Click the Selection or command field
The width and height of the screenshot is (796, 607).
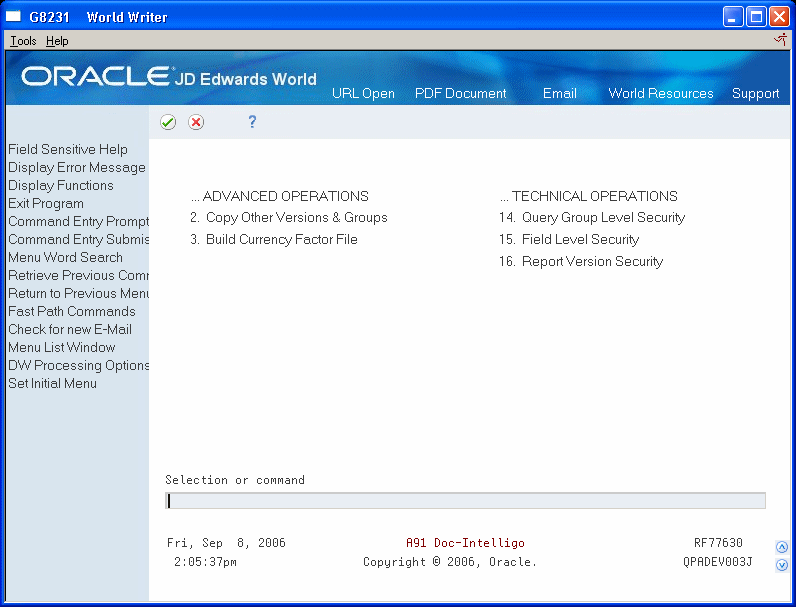click(x=465, y=500)
